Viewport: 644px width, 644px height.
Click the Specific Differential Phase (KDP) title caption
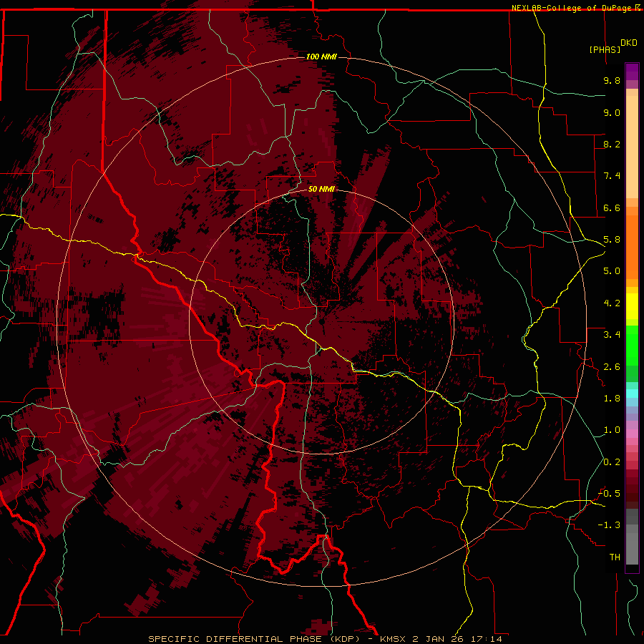tap(325, 639)
